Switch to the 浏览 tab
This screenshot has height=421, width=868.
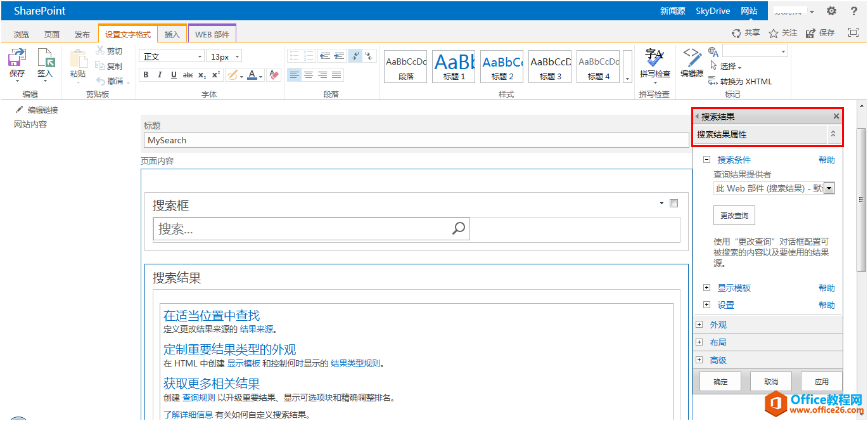coord(22,35)
